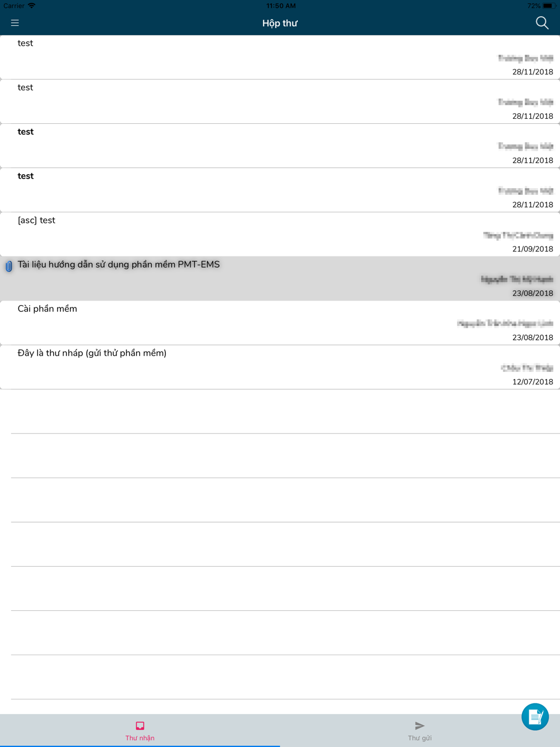Open the [asc] test email

click(280, 234)
